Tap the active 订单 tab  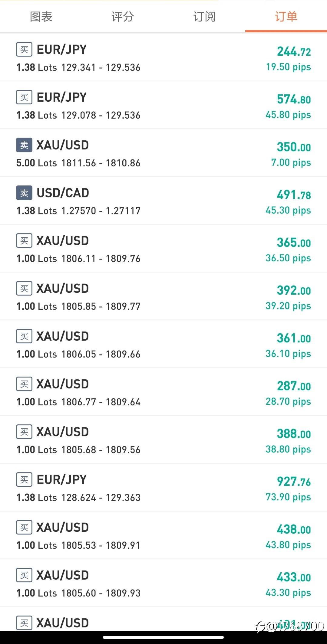(x=286, y=17)
